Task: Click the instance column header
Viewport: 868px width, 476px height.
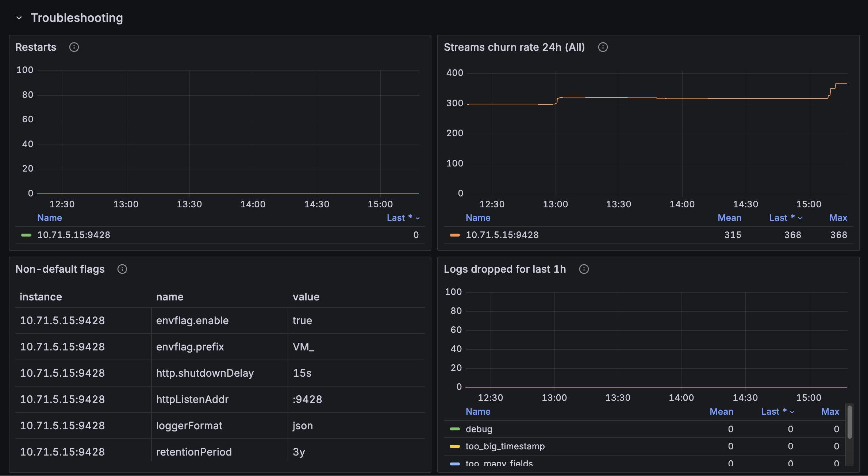Action: point(41,297)
